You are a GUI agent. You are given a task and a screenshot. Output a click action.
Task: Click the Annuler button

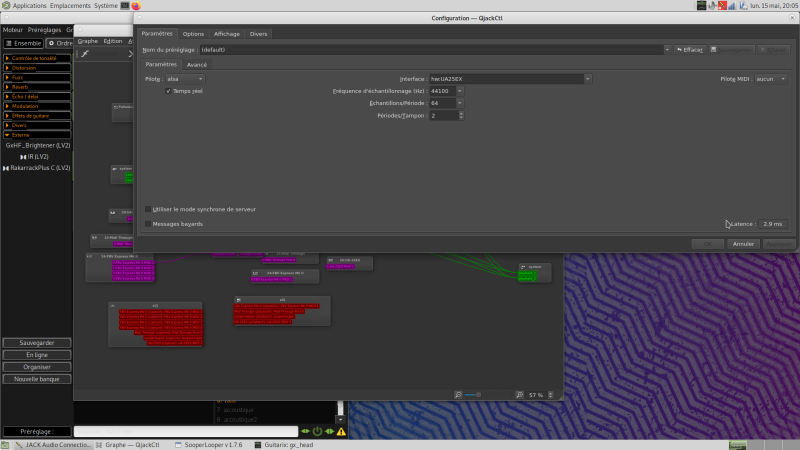pyautogui.click(x=743, y=244)
